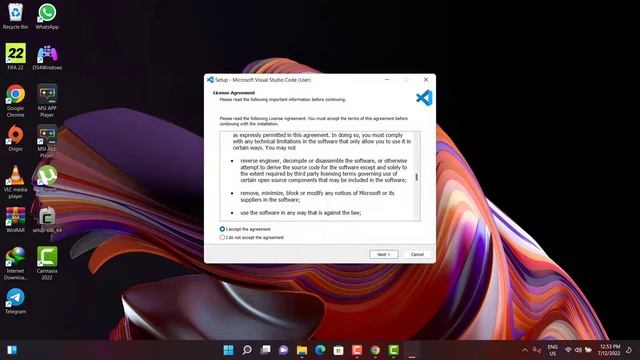Open the Widgets button in the taskbar corner
The image size is (640, 360).
[12, 350]
